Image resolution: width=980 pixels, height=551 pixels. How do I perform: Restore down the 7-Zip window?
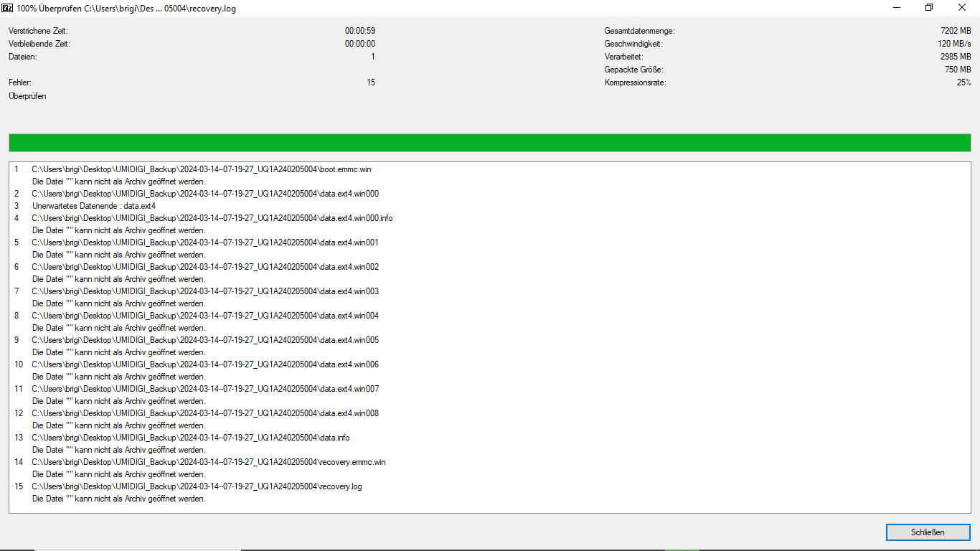929,8
